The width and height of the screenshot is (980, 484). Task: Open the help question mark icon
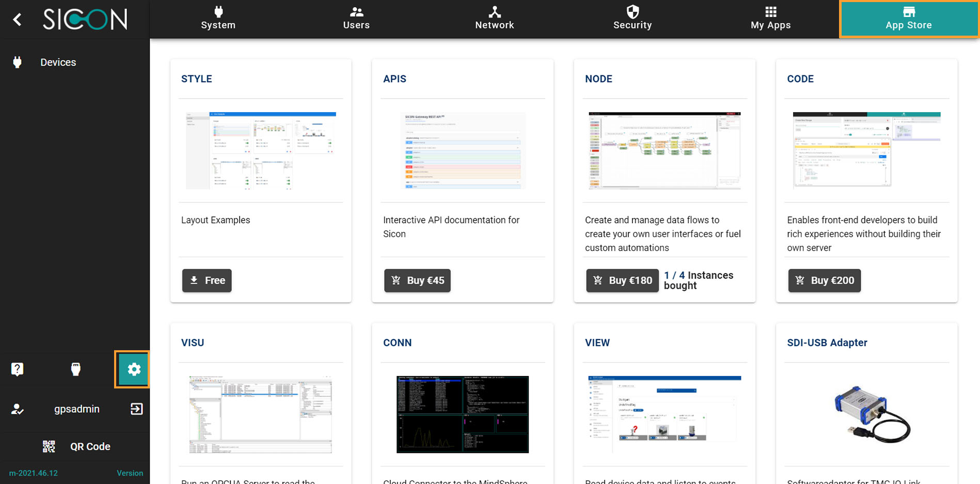pyautogui.click(x=18, y=369)
